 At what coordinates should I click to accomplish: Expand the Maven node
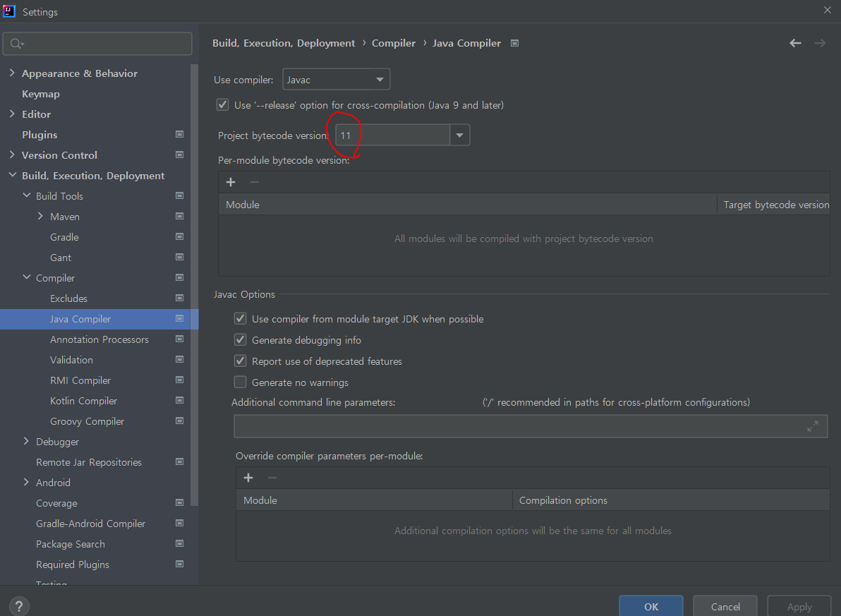[40, 216]
